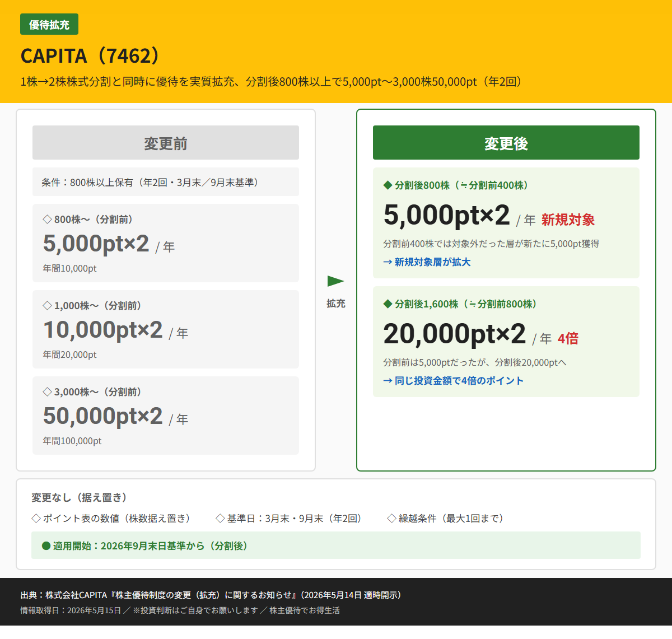
Task: Click the 年間10,000pt text
Action: (x=70, y=268)
